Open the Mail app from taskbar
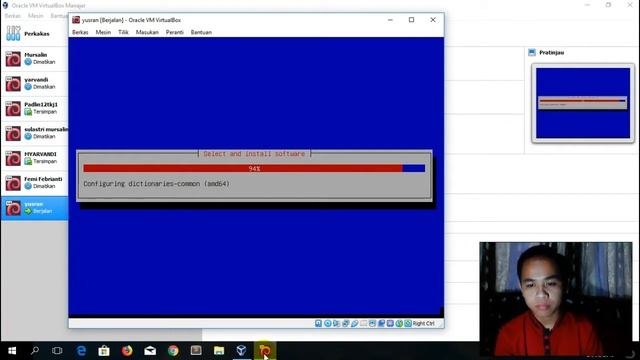 click(150, 351)
